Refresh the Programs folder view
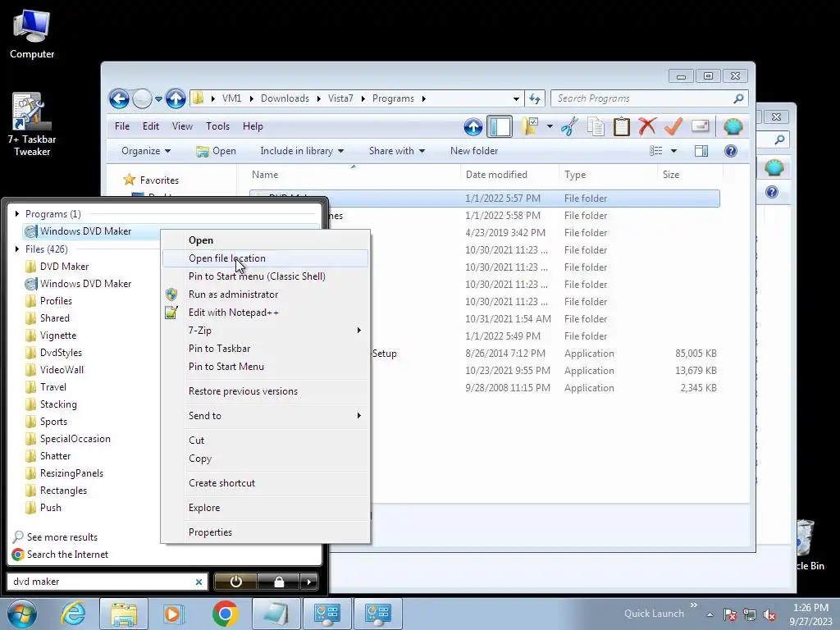 point(535,98)
